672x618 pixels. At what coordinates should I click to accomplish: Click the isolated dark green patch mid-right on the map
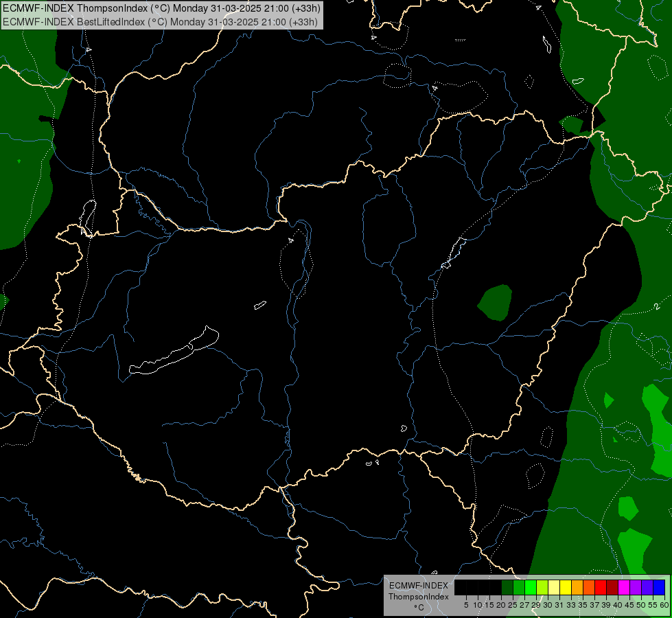click(496, 302)
